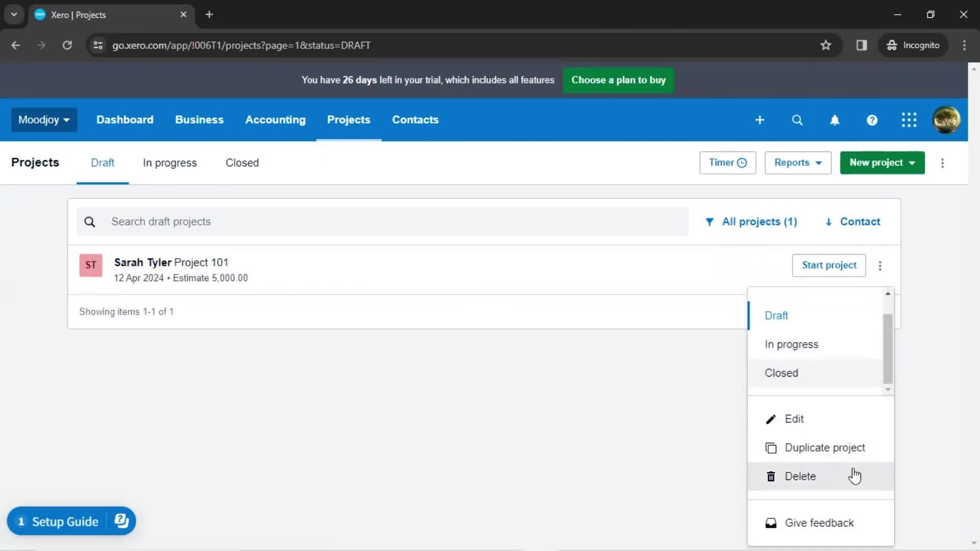The height and width of the screenshot is (551, 980).
Task: Click the Setup Guide chat icon
Action: tap(121, 521)
